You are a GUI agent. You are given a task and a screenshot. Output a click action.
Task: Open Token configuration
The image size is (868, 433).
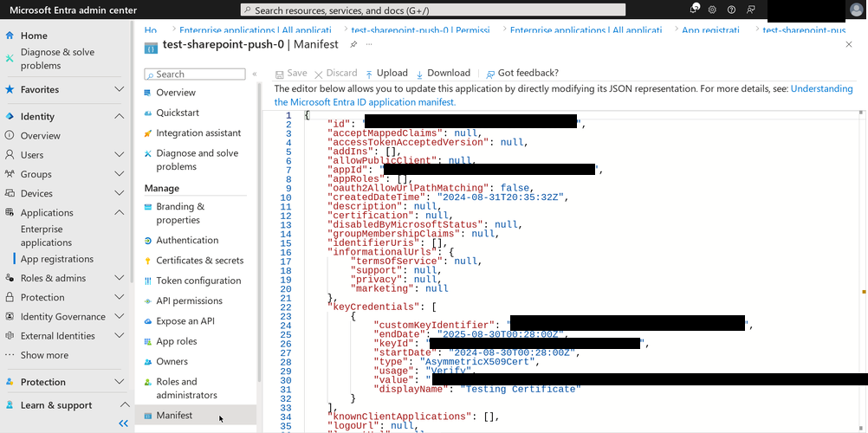click(x=198, y=281)
